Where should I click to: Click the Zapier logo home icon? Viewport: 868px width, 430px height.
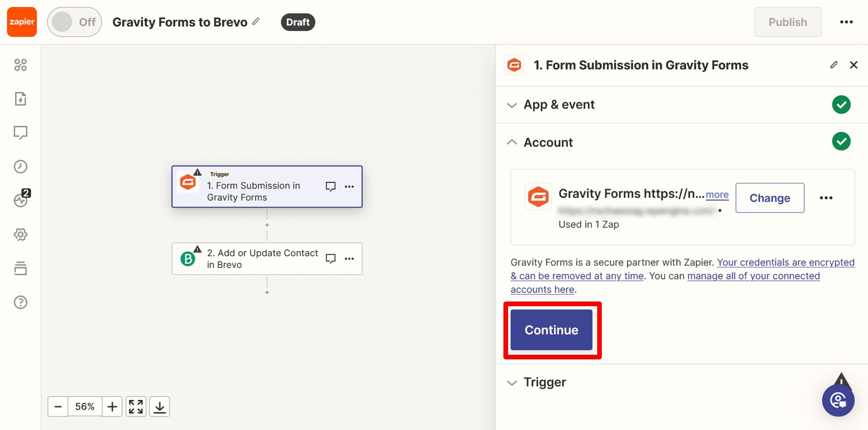coord(22,22)
